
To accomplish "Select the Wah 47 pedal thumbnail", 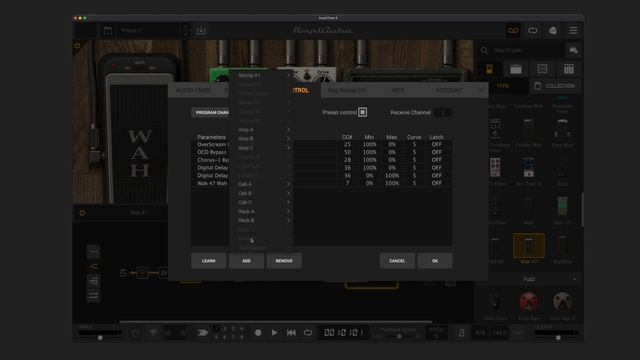I will click(529, 246).
